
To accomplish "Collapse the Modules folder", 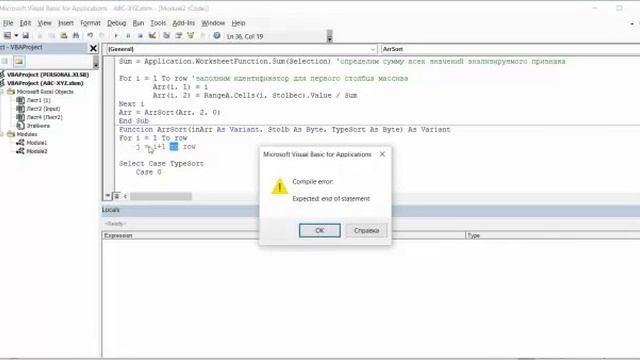I will tap(2, 134).
